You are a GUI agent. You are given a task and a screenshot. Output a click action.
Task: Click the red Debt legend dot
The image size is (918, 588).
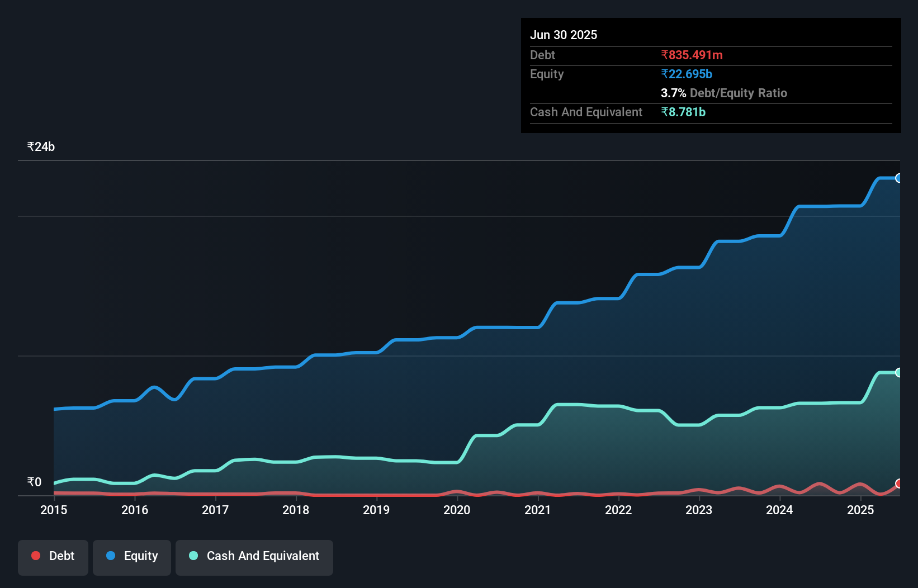coord(36,556)
